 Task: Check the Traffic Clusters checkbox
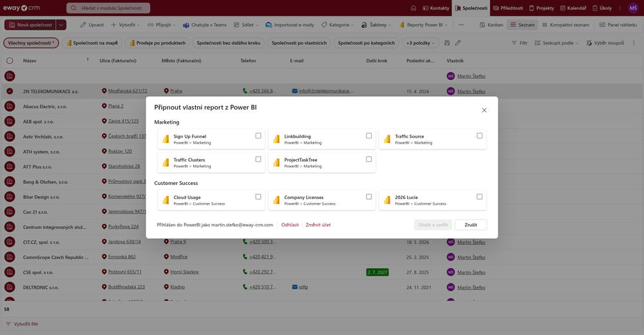click(258, 159)
